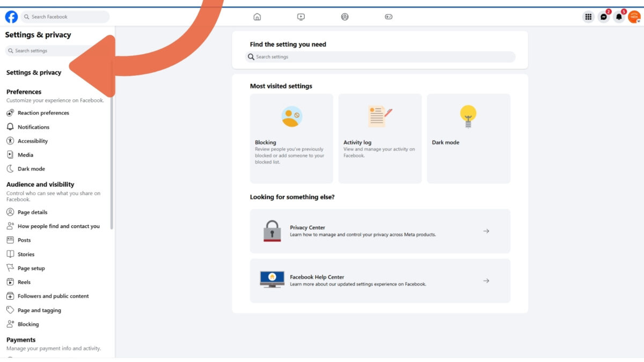Click the Reels sidebar icon
The height and width of the screenshot is (362, 644).
point(10,282)
